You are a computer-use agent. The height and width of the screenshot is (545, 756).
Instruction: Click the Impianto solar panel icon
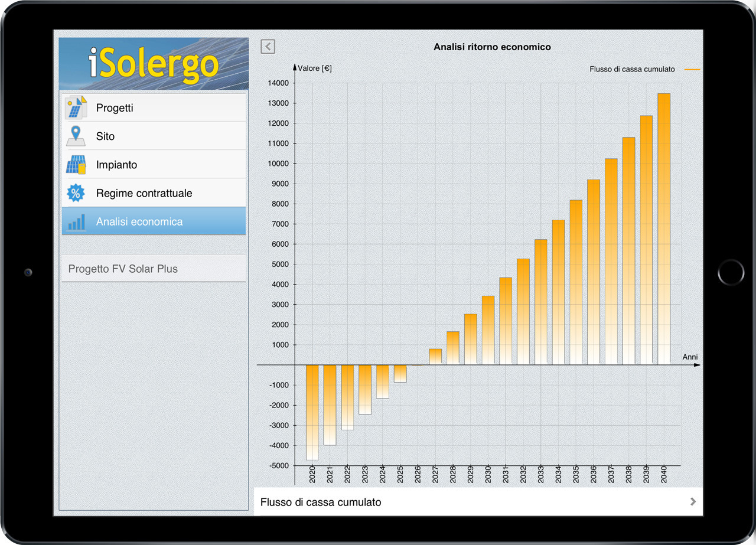click(x=76, y=165)
